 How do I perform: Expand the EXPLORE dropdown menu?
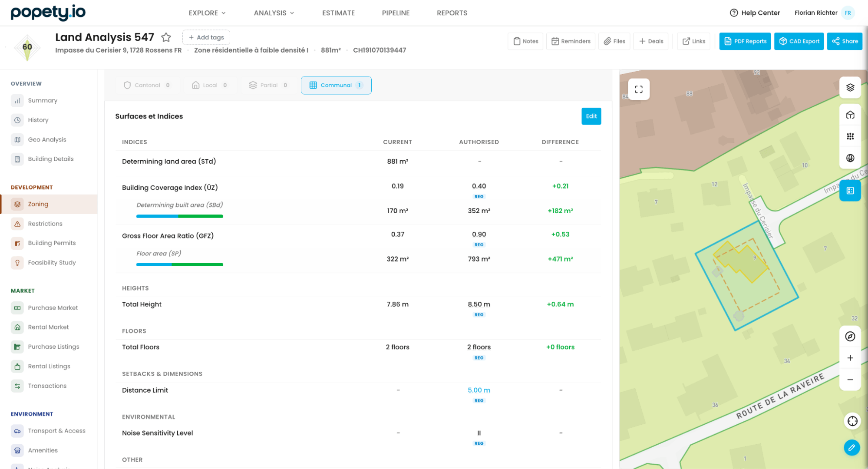[x=207, y=13]
